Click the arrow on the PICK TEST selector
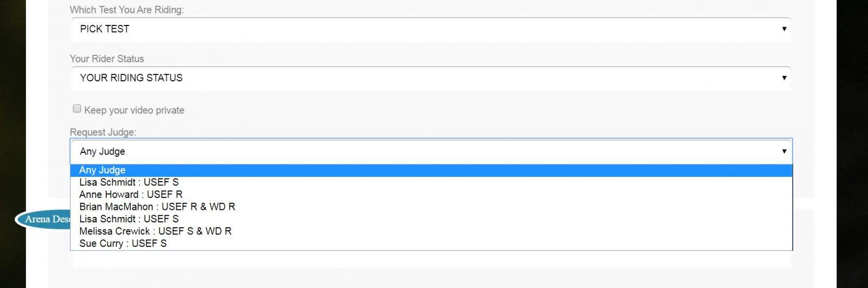Image resolution: width=868 pixels, height=288 pixels. (784, 29)
